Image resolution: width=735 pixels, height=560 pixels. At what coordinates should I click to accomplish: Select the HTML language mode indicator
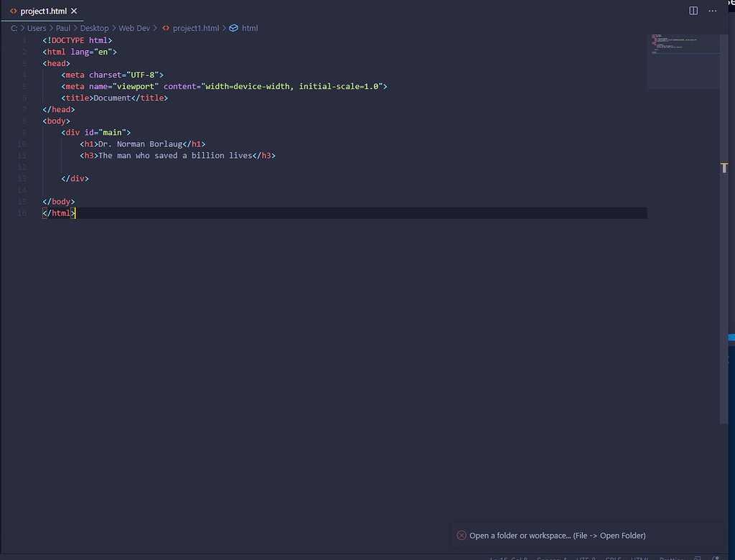[639, 558]
